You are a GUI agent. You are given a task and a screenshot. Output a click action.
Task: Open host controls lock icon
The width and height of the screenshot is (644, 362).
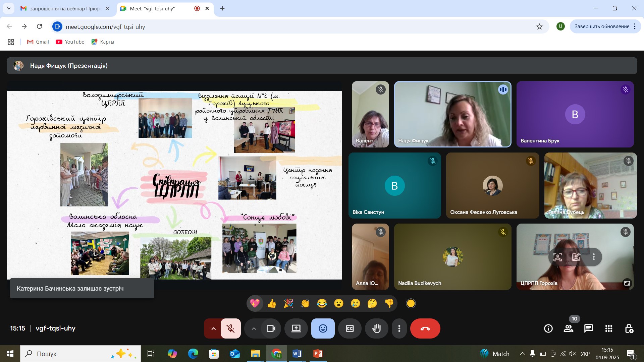pos(629,328)
